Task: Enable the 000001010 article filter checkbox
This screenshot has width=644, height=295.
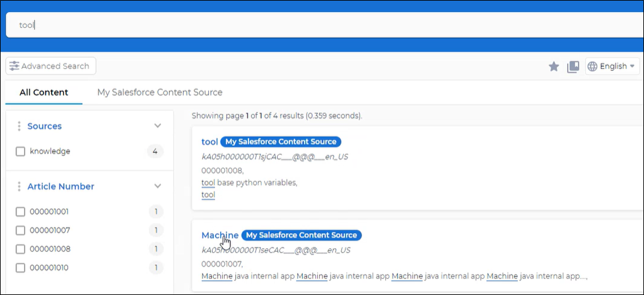Action: pos(20,268)
